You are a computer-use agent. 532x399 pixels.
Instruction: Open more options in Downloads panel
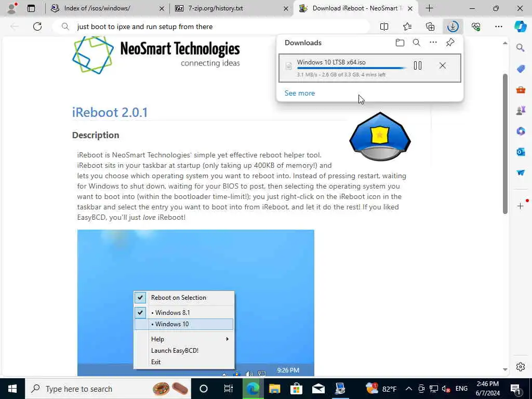point(433,43)
